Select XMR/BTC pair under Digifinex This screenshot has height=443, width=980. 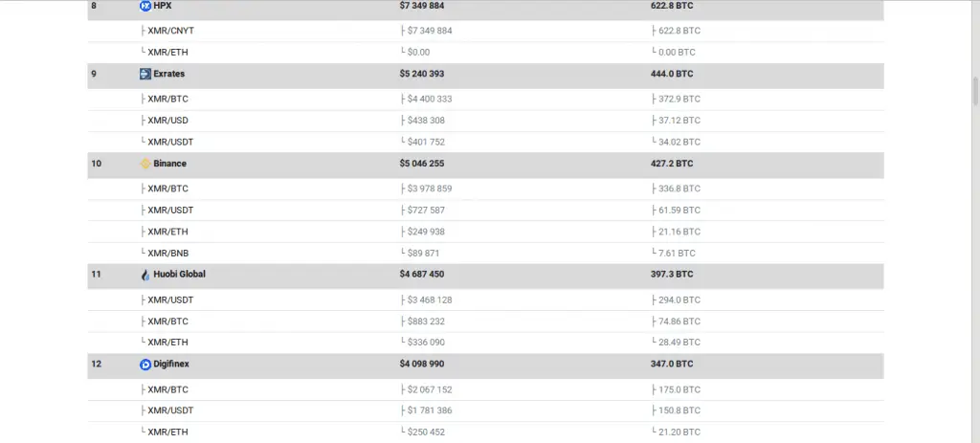point(167,389)
